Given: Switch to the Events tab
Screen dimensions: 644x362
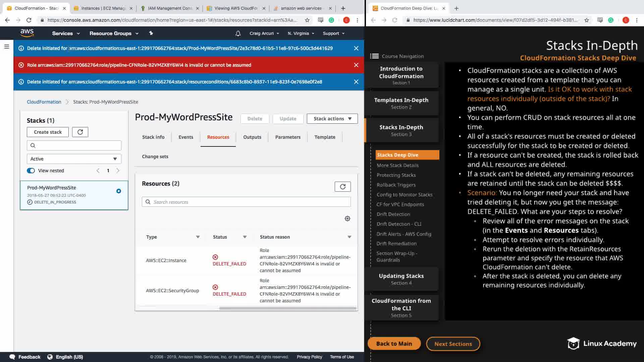Looking at the screenshot, I should click(185, 137).
